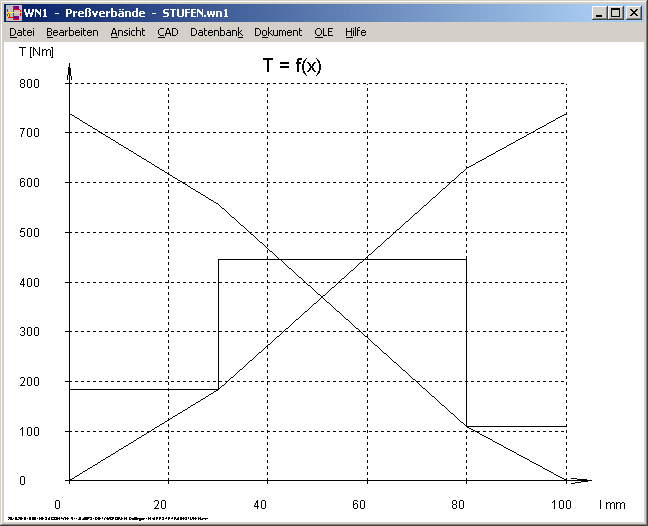This screenshot has height=526, width=648.
Task: Maximize the WN1 window
Action: click(615, 13)
